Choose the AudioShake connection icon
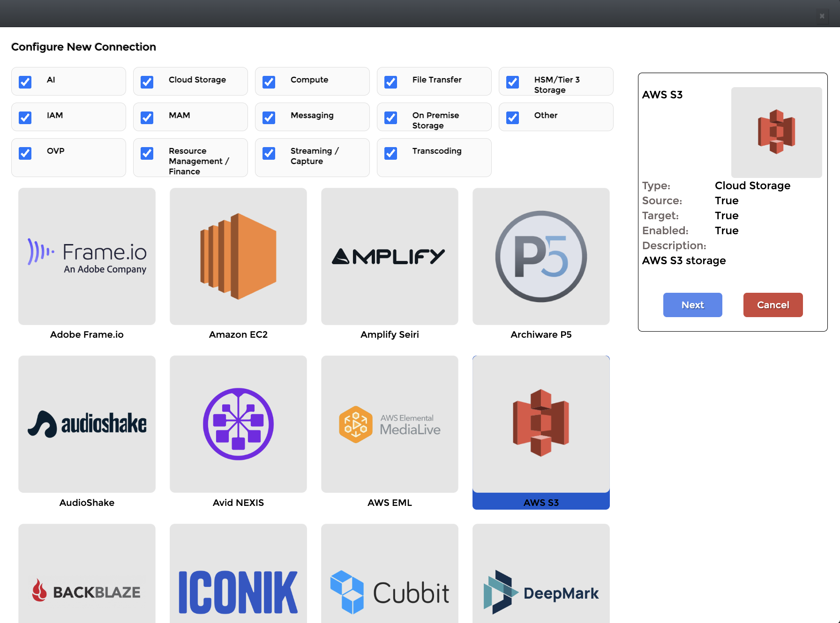This screenshot has width=840, height=623. click(87, 424)
